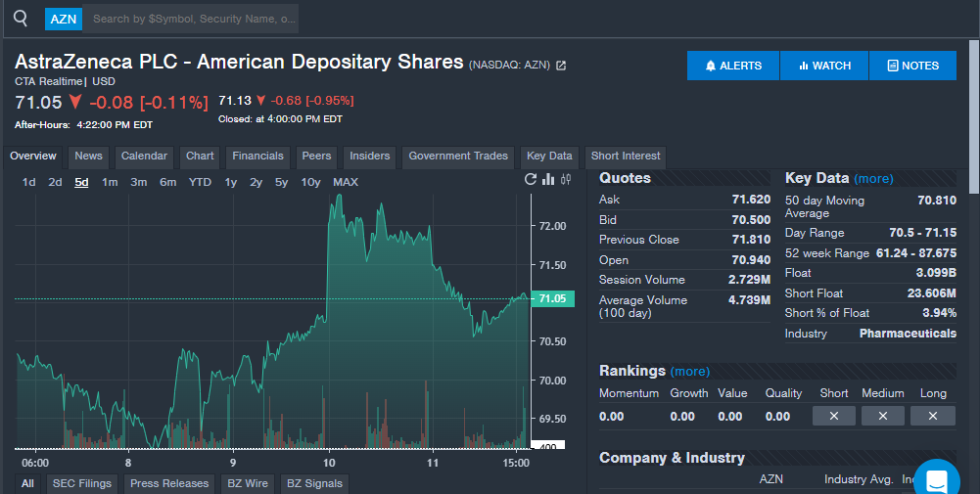Image resolution: width=980 pixels, height=494 pixels.
Task: Switch to the News tab
Action: click(x=89, y=157)
